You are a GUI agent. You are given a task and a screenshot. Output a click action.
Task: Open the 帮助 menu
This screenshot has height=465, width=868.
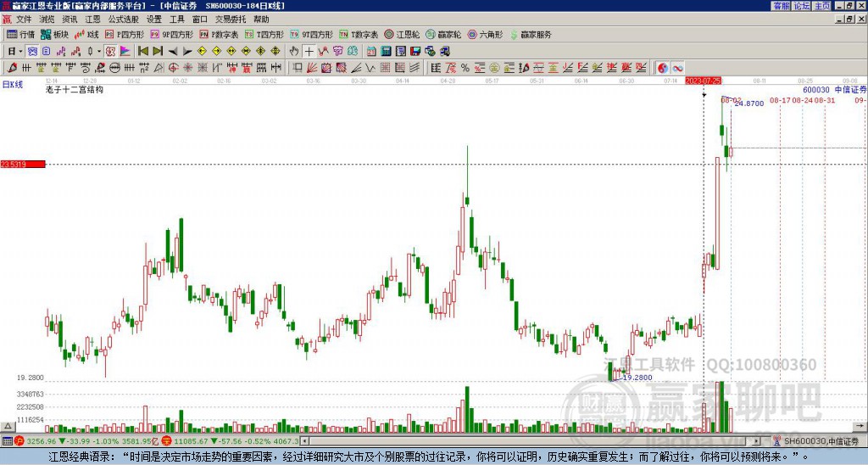(261, 20)
